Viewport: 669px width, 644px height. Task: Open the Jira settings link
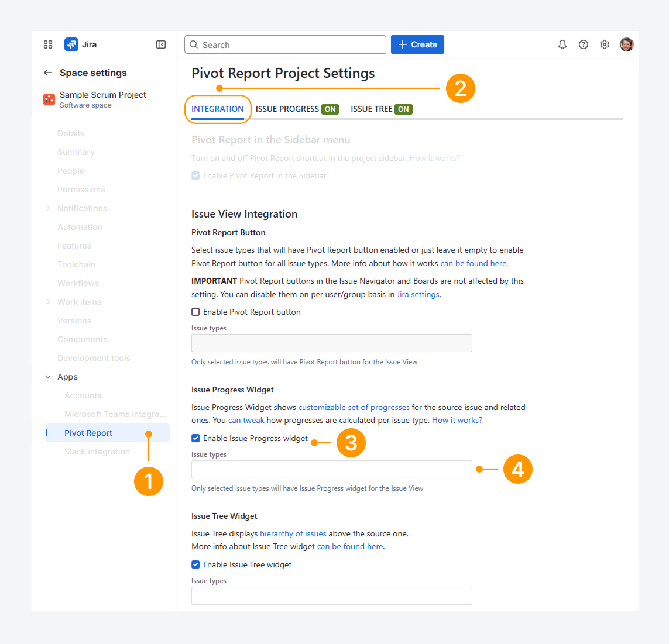pyautogui.click(x=418, y=295)
